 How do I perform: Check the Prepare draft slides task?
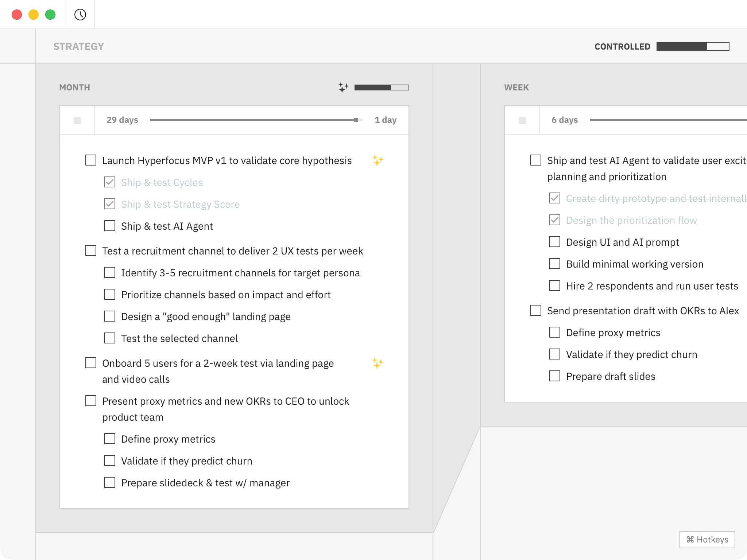coord(554,376)
